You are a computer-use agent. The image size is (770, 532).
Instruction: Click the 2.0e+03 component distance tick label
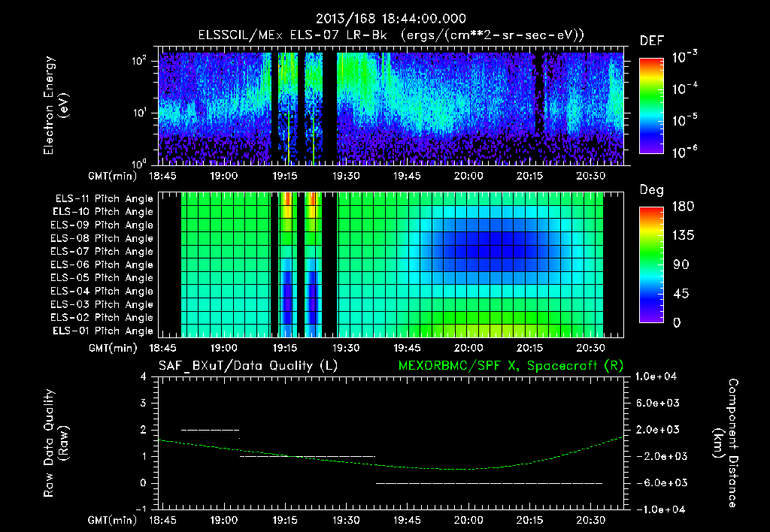tap(657, 430)
